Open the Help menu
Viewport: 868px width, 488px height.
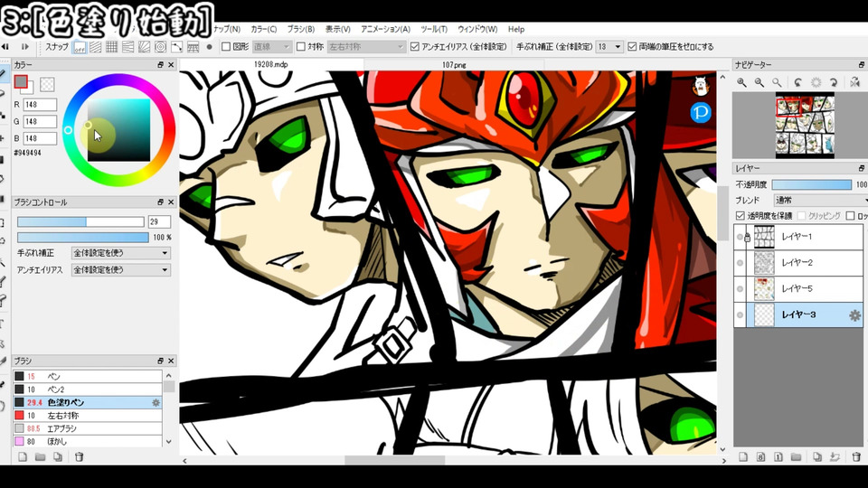516,29
